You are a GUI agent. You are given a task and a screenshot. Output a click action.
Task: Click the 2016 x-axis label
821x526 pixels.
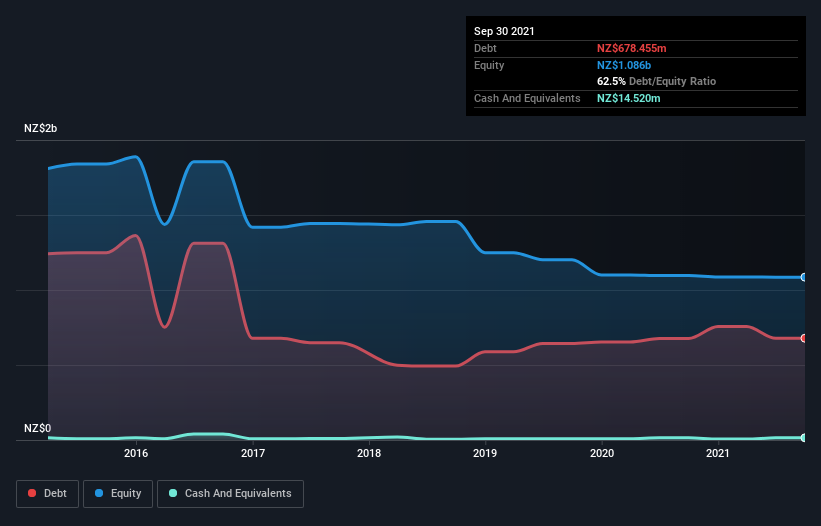[x=136, y=453]
